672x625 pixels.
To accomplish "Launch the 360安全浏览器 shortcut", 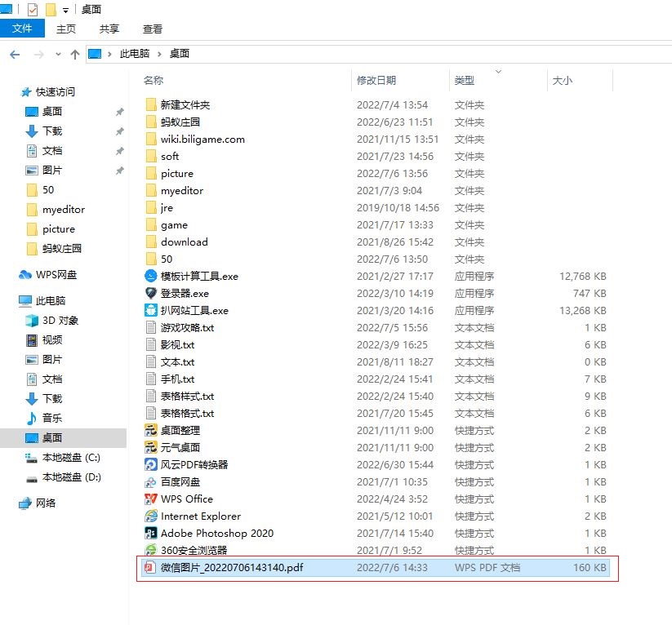I will pyautogui.click(x=194, y=550).
